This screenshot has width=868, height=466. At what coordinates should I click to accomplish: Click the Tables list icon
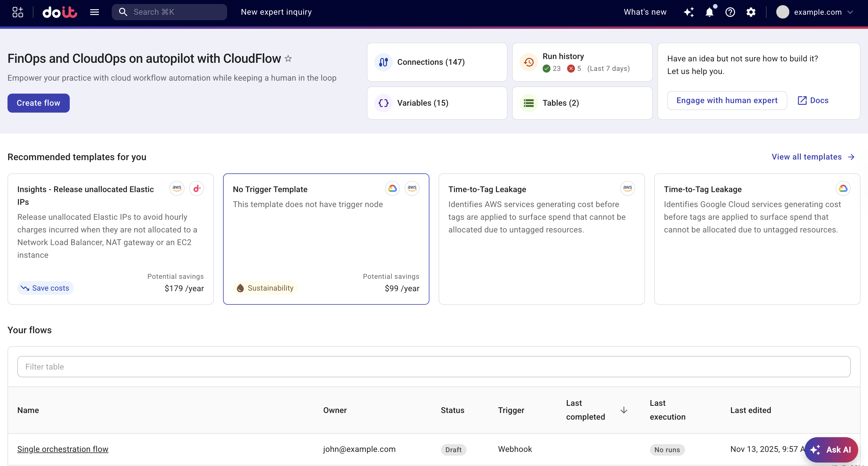tap(528, 103)
